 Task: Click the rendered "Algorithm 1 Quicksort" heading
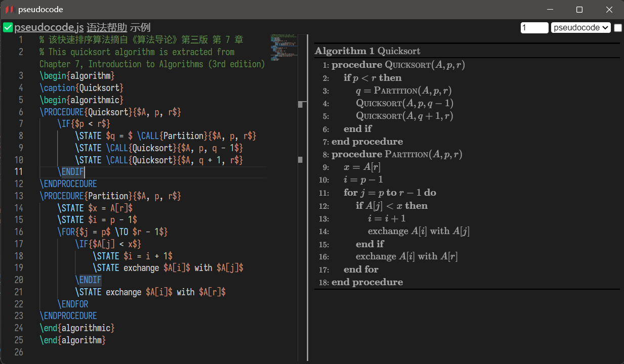point(367,51)
